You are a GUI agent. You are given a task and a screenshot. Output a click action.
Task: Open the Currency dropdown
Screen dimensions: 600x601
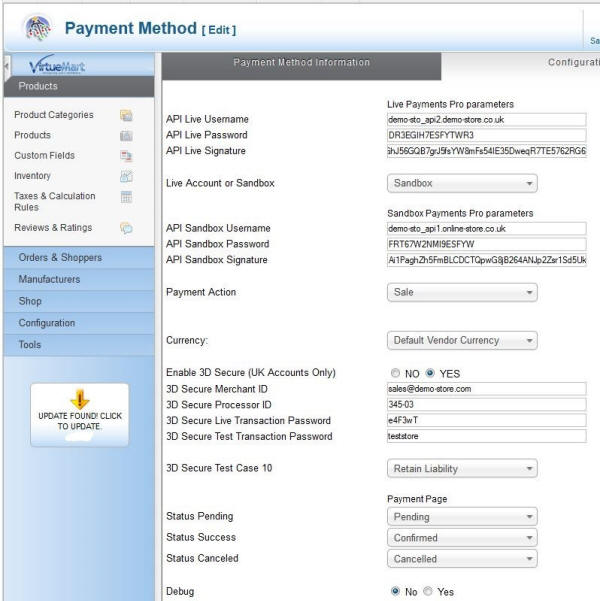[x=462, y=340]
